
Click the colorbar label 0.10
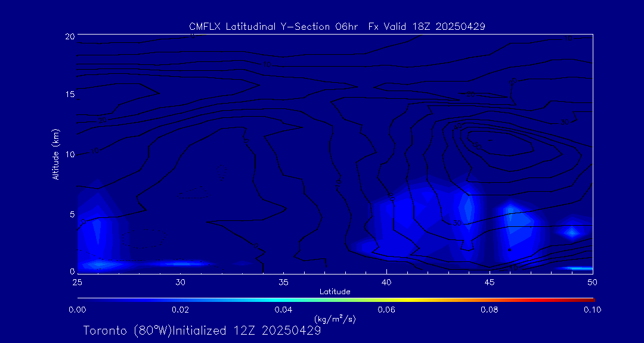pos(593,310)
